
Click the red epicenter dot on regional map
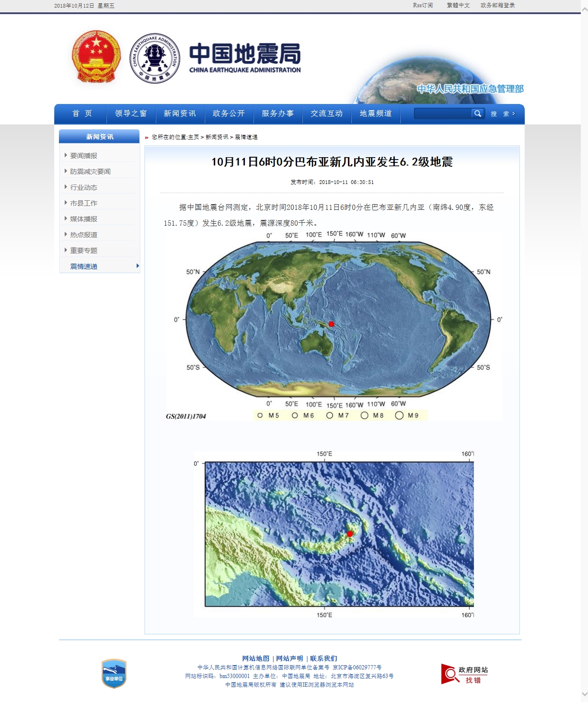click(x=350, y=534)
